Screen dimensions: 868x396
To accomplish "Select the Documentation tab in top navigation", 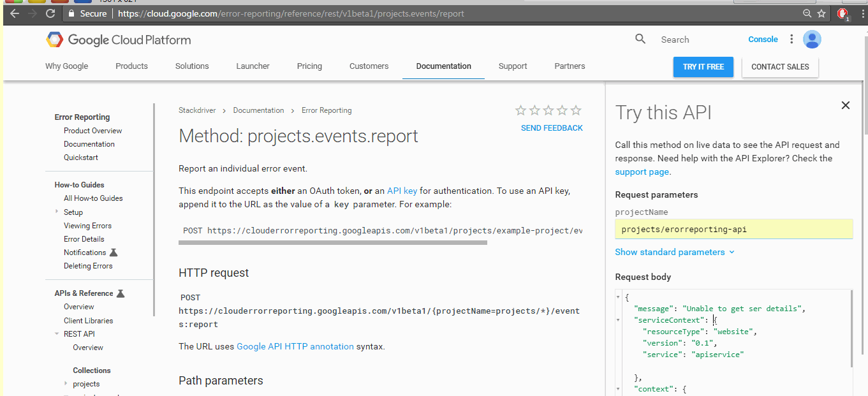I will 444,66.
